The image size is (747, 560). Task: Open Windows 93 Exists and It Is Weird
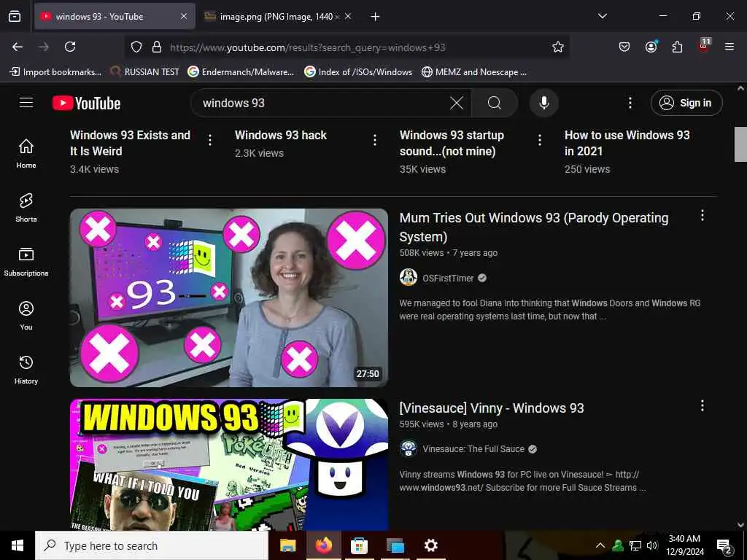[130, 143]
